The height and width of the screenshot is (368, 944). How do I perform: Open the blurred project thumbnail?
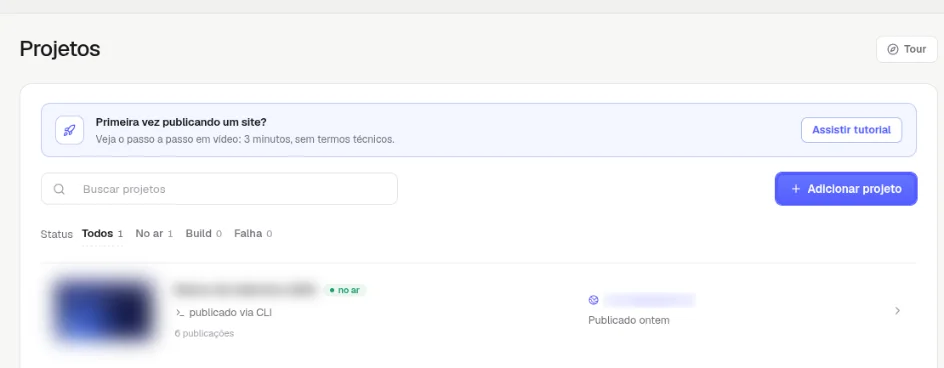102,311
